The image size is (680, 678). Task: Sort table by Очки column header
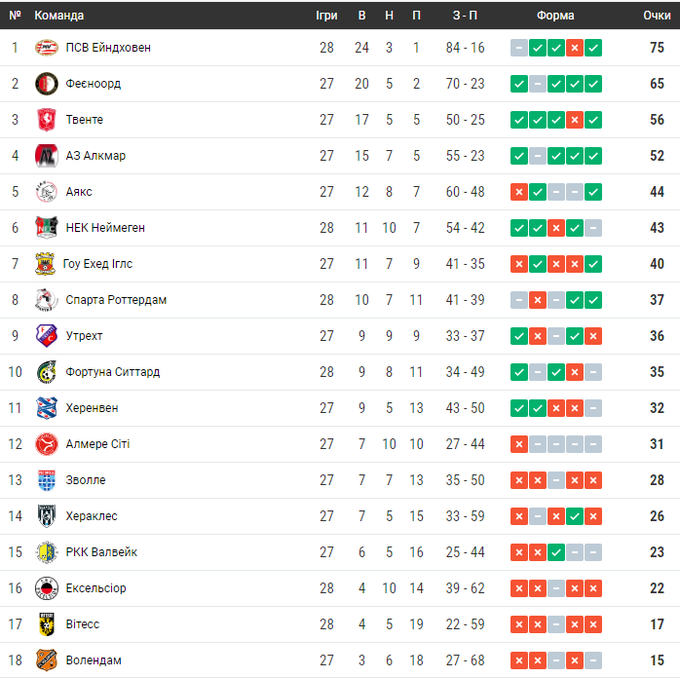(656, 16)
